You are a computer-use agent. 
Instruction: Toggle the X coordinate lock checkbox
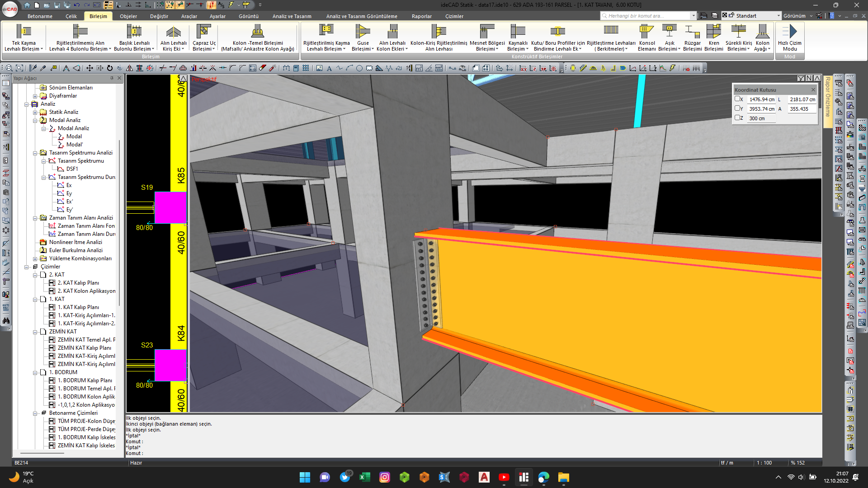pos(737,99)
